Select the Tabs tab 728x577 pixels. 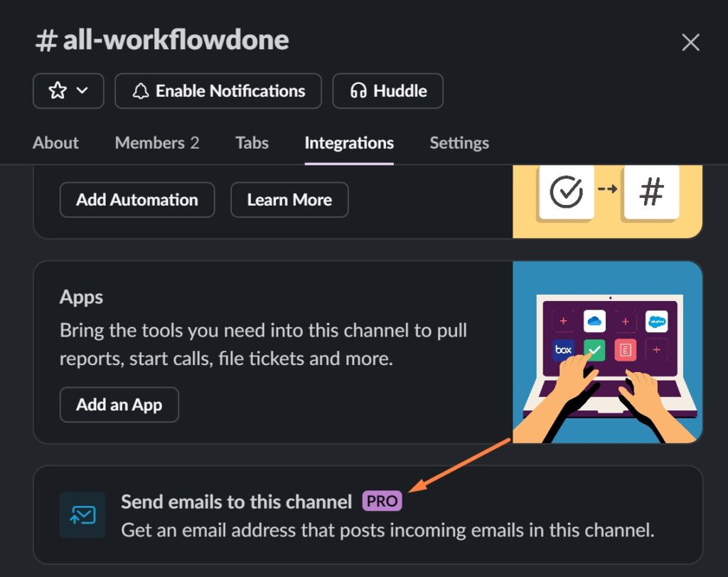click(x=252, y=143)
